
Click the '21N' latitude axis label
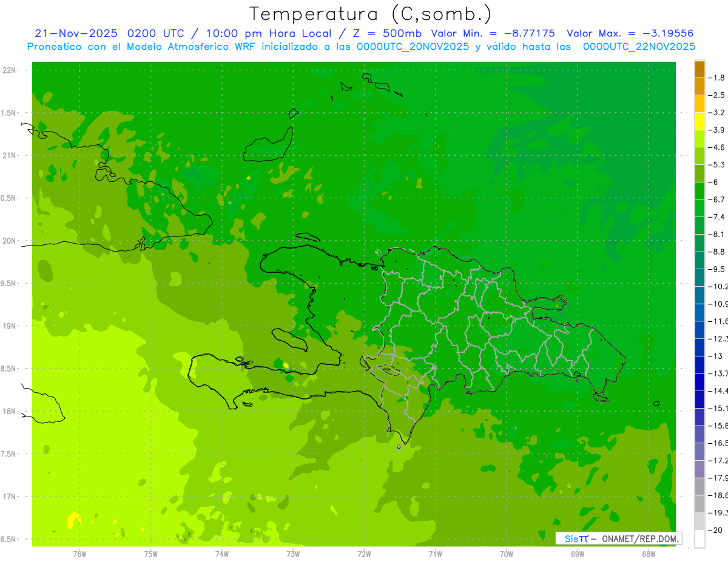(x=9, y=155)
